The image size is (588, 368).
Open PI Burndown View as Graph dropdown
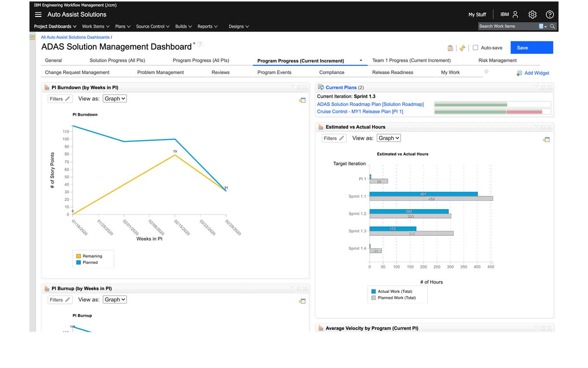click(115, 98)
